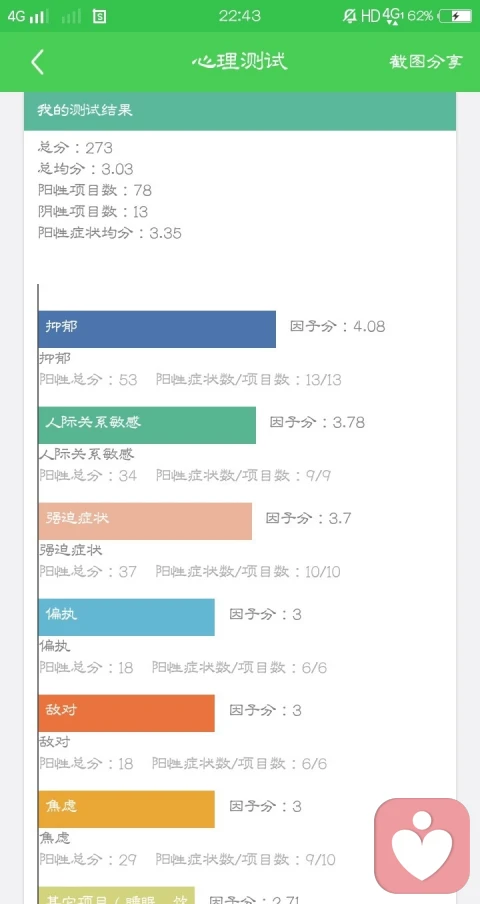Tap the 4G signal strength icon
The height and width of the screenshot is (904, 480).
point(28,16)
